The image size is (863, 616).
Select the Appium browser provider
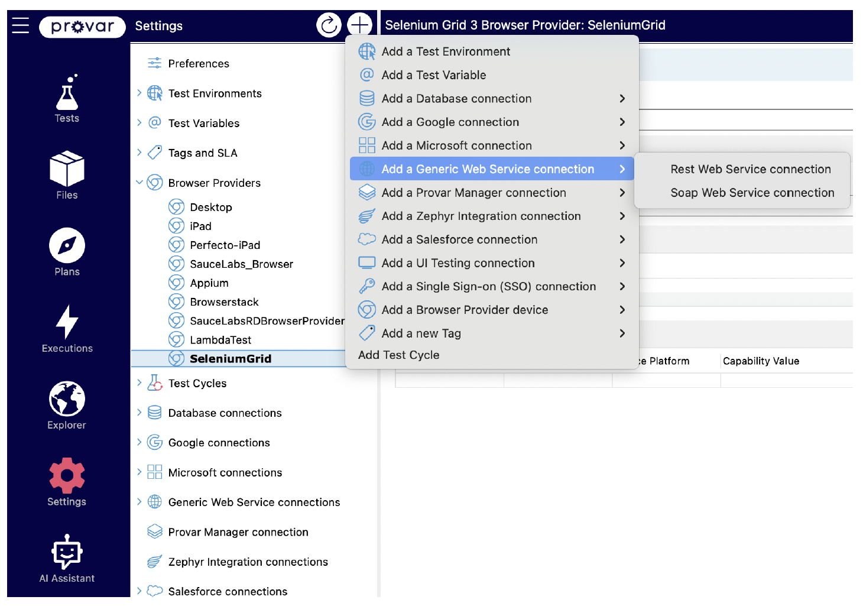209,283
